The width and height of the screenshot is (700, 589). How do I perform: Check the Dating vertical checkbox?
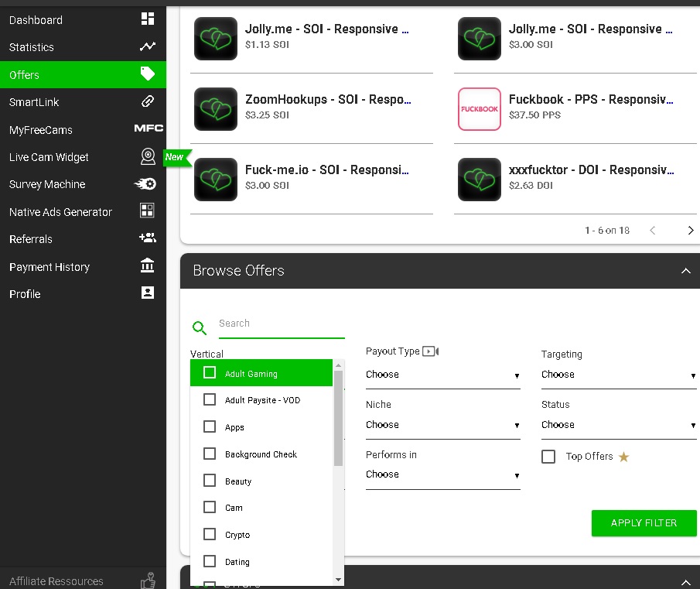[x=210, y=561]
